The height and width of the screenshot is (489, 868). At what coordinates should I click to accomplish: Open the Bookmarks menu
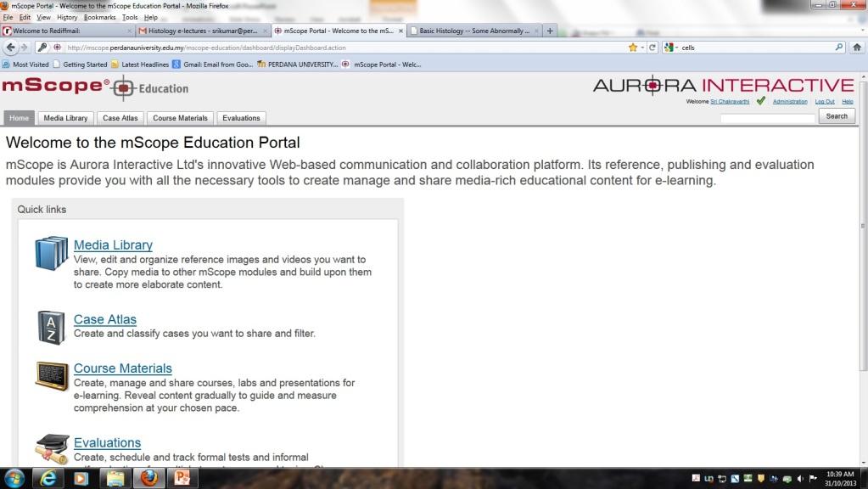click(99, 18)
